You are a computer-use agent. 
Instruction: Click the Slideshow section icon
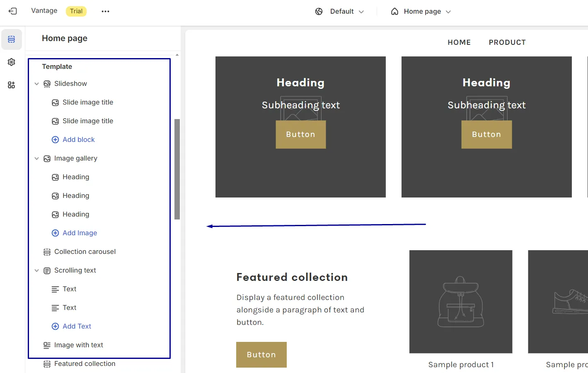47,84
